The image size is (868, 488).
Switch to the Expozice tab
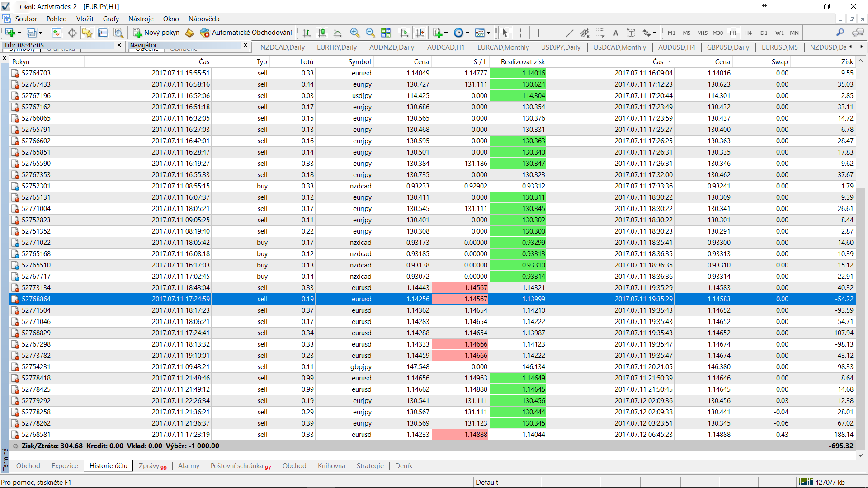pos(65,466)
